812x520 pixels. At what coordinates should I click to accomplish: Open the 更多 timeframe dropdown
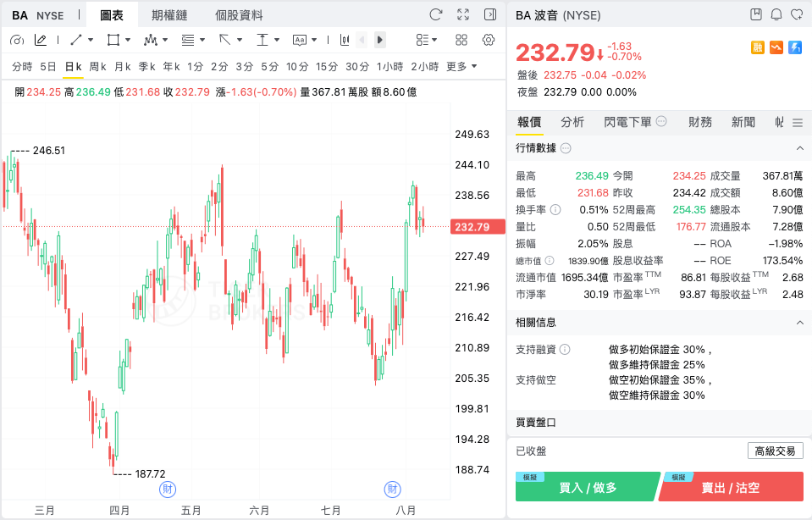point(461,66)
